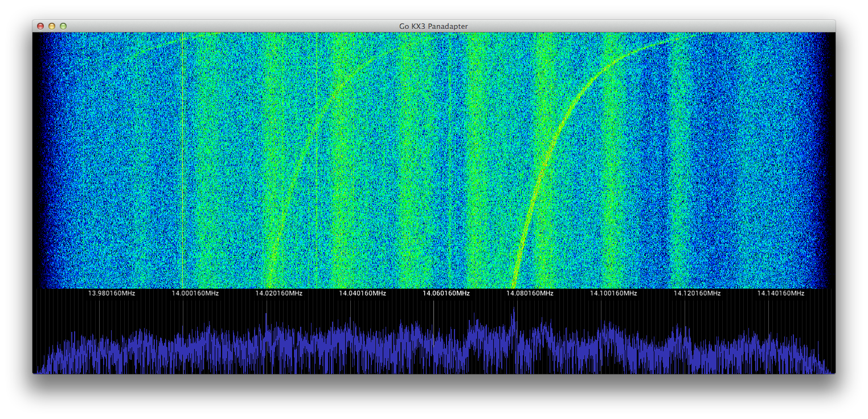This screenshot has height=419, width=868.
Task: Select the 14.080160MHz frequency label
Action: 530,293
